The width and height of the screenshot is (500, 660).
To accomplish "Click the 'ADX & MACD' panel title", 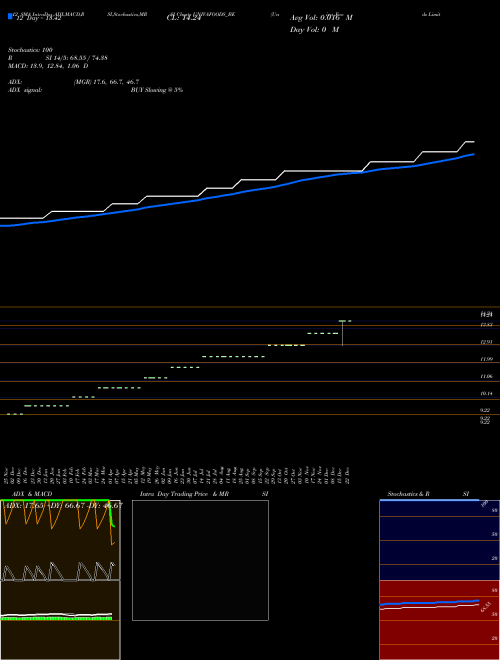I will [32, 494].
